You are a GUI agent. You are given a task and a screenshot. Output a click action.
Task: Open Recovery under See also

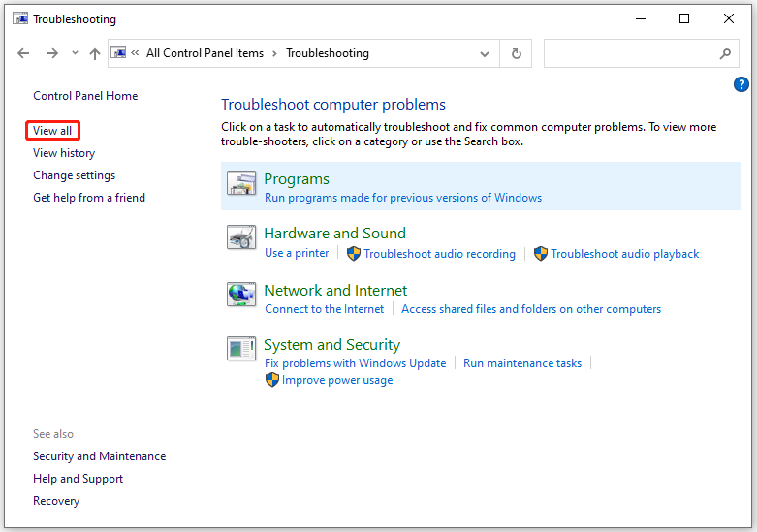(x=56, y=501)
